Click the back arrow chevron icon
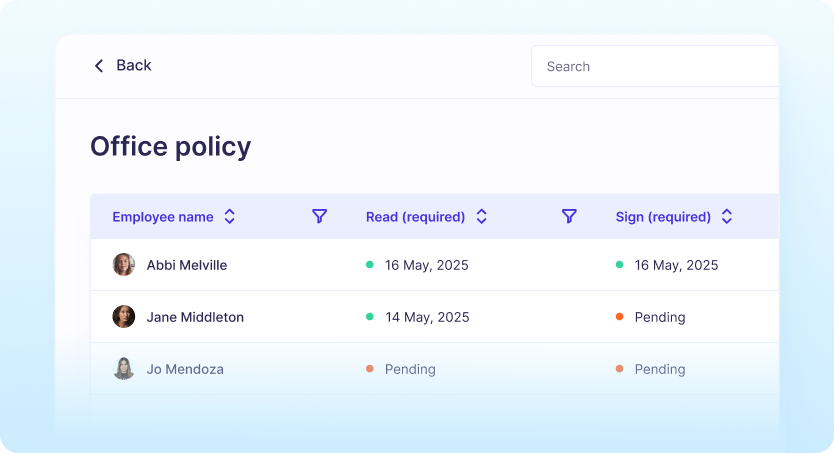The image size is (834, 453). click(98, 66)
